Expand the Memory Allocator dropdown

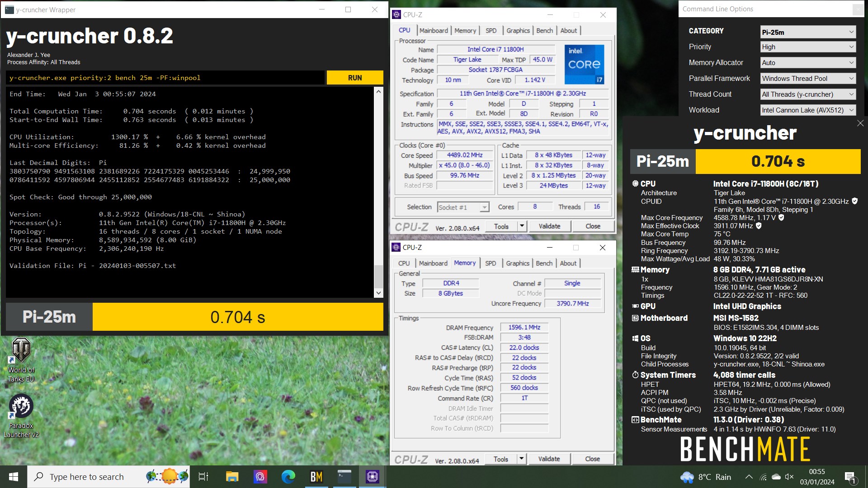808,63
